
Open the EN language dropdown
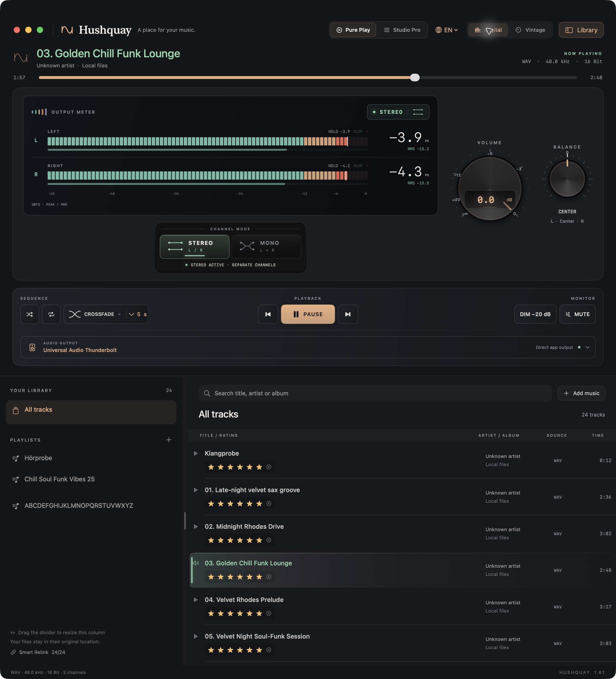point(447,30)
